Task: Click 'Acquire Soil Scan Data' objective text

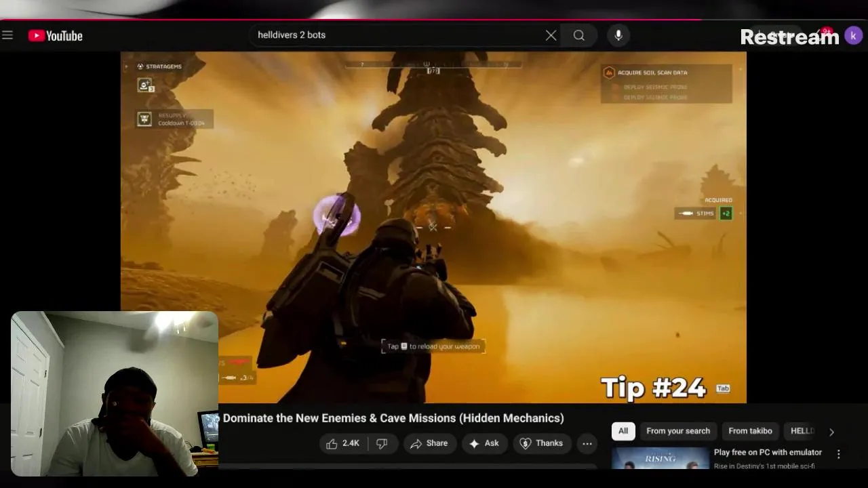Action: point(652,73)
